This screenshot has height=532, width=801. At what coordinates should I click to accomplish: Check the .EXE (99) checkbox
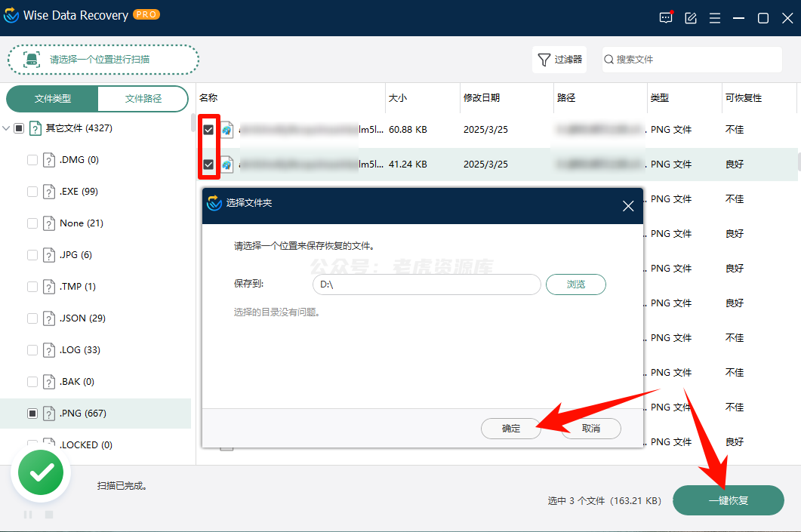click(x=32, y=192)
